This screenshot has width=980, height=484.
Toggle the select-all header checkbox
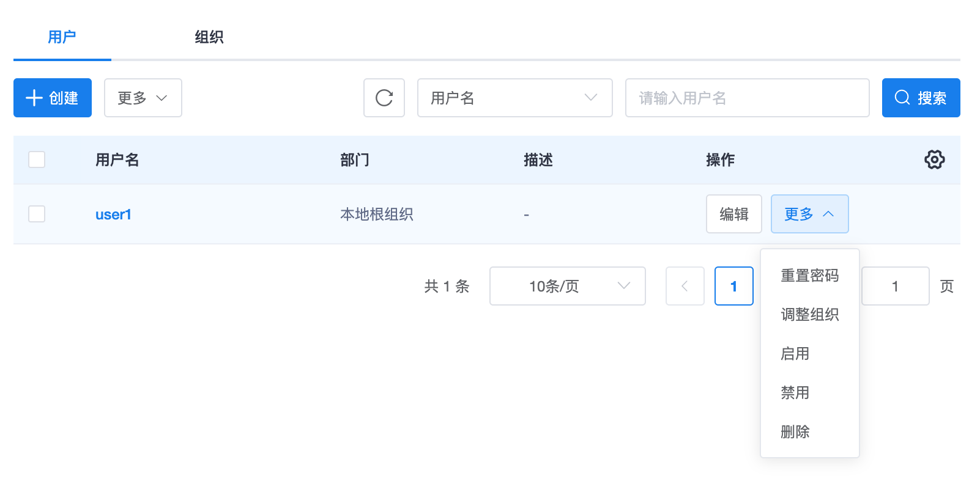[x=37, y=159]
